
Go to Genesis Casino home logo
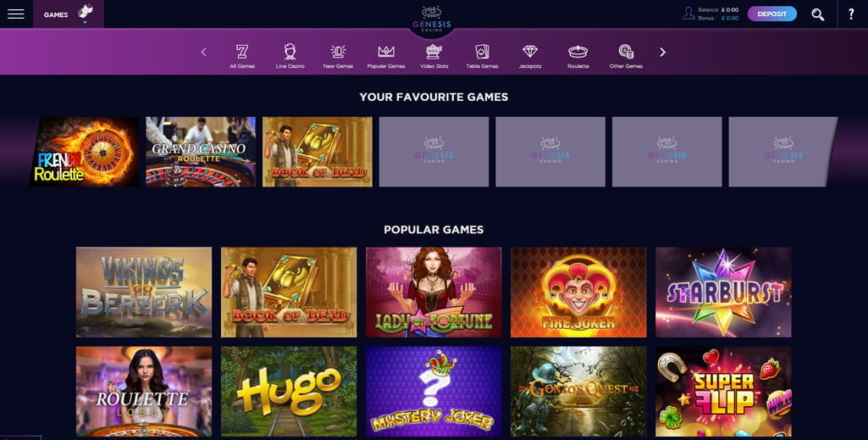pos(432,19)
